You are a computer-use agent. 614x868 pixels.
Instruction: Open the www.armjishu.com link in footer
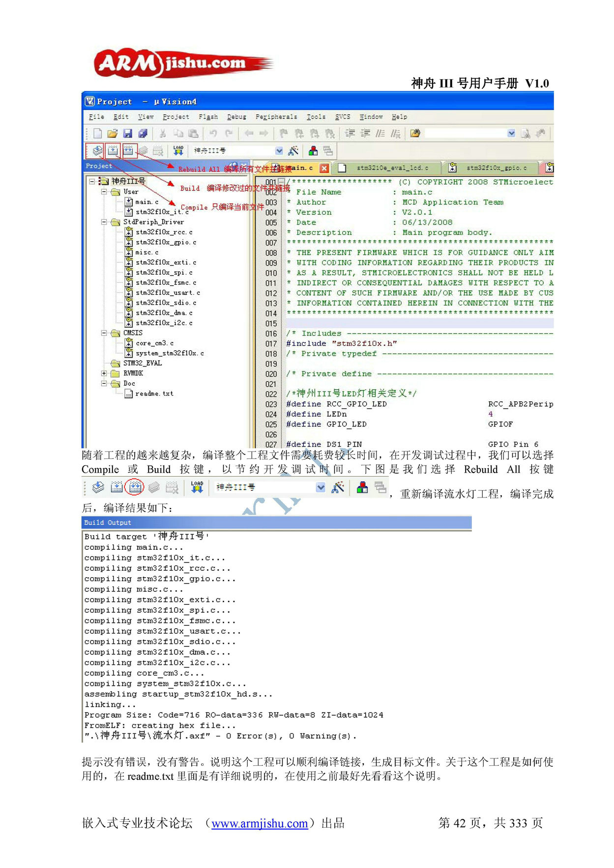260,824
